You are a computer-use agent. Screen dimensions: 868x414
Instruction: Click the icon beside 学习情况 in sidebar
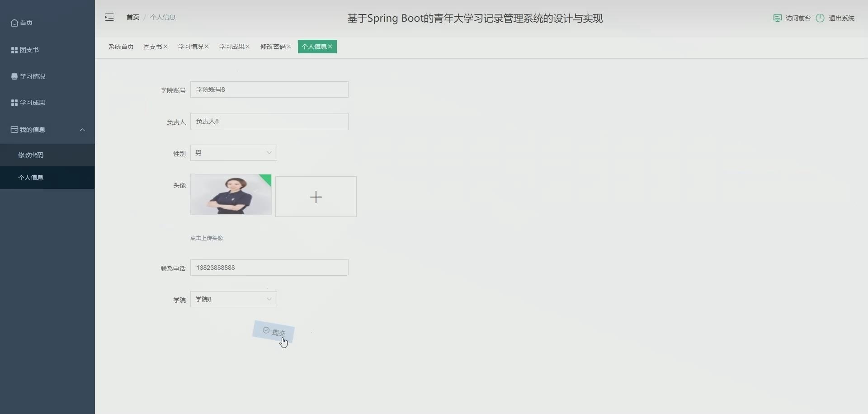coord(14,76)
